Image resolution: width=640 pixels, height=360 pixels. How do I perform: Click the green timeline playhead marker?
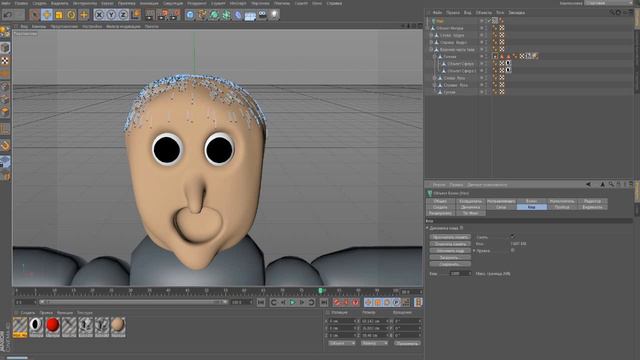point(321,291)
